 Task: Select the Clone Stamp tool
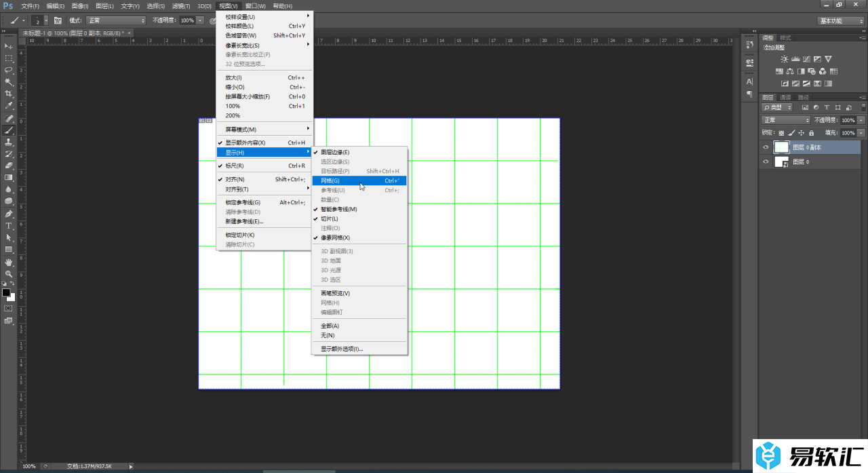[9, 142]
